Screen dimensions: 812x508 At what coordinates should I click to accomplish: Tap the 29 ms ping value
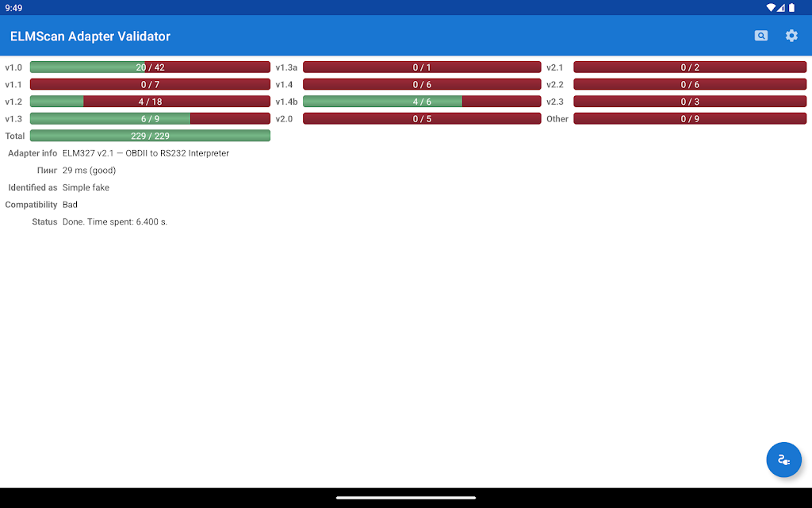point(89,170)
